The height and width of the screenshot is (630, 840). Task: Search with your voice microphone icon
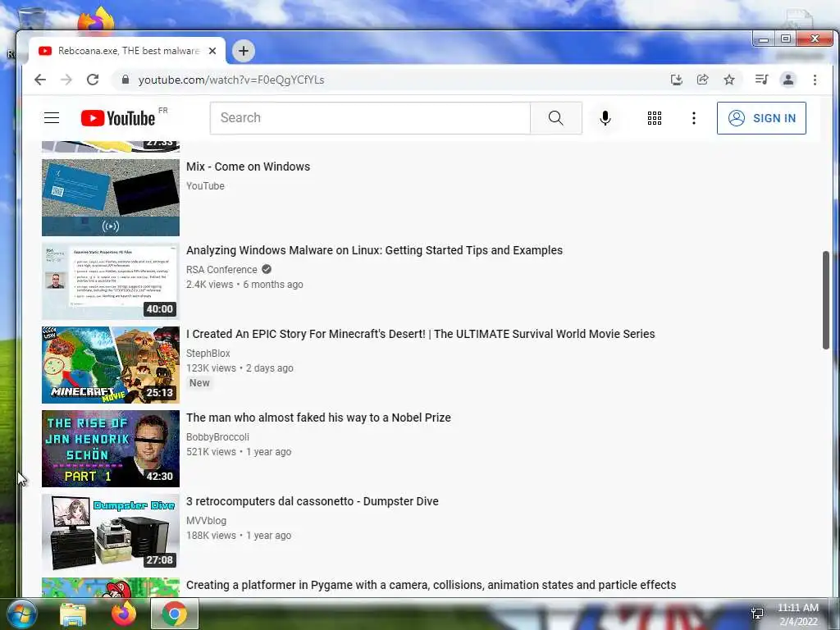(x=605, y=118)
